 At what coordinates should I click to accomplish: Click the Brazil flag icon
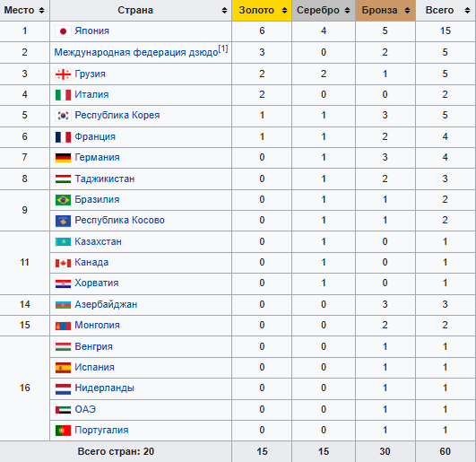(x=63, y=200)
